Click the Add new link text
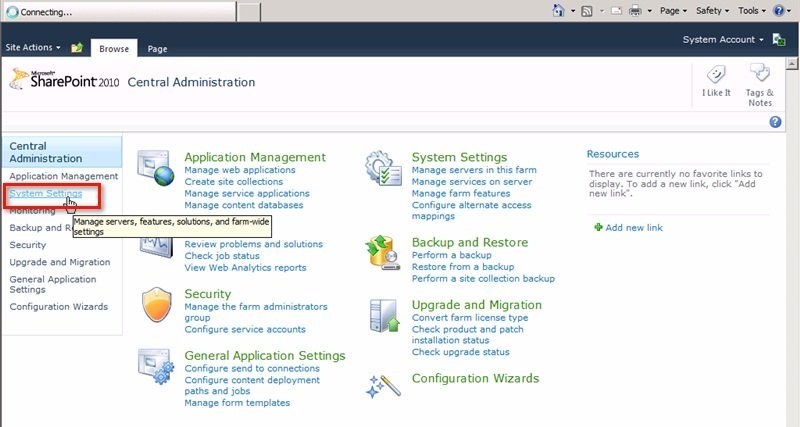The width and height of the screenshot is (800, 427). coord(634,228)
